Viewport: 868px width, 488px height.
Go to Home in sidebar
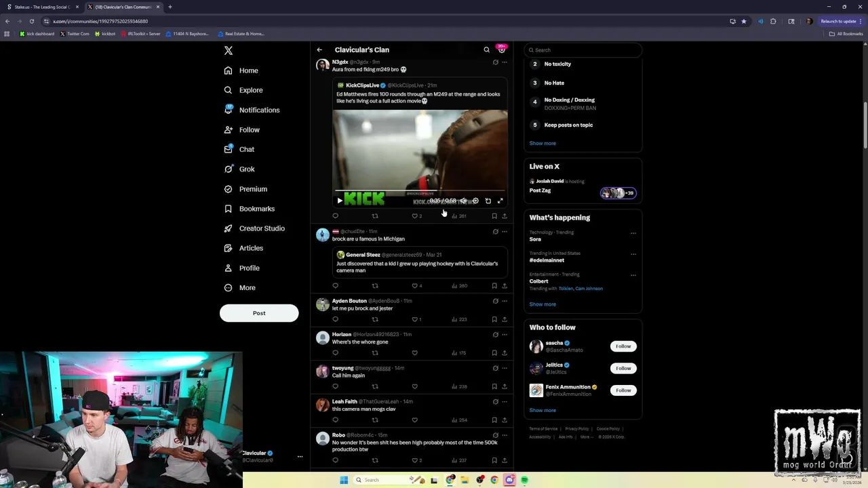(x=241, y=70)
